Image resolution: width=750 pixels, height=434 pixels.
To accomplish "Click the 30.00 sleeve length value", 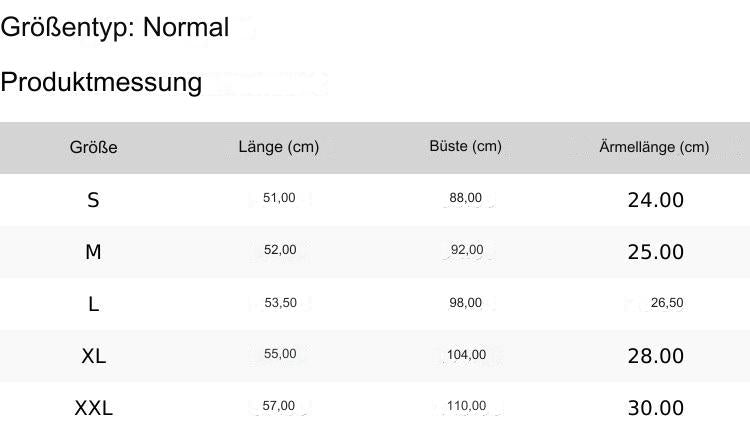I will [x=655, y=408].
